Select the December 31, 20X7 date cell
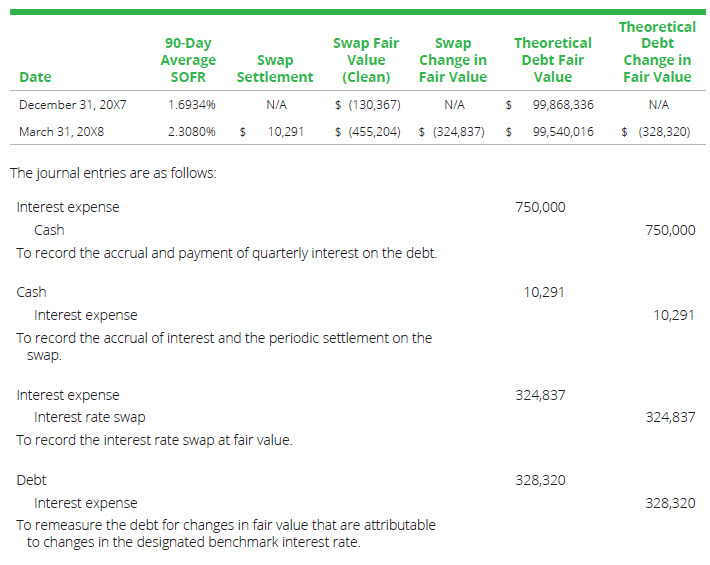Screen dimensions: 710x565 click(x=73, y=104)
